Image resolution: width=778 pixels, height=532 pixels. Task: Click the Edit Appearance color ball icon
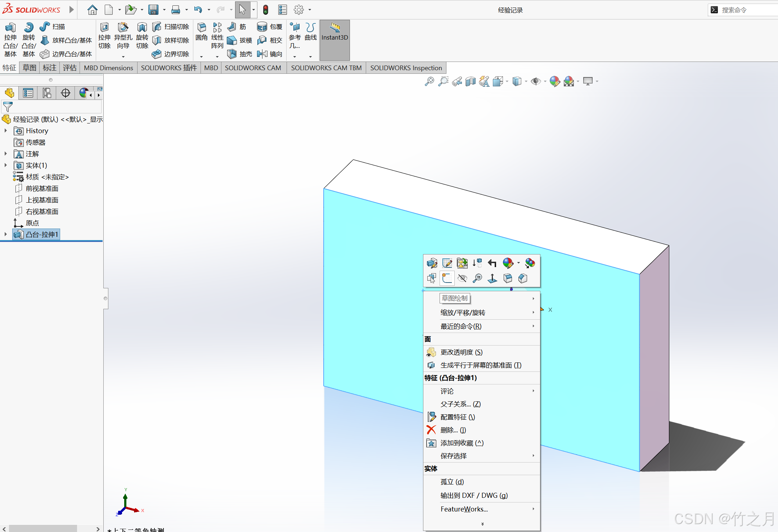554,81
